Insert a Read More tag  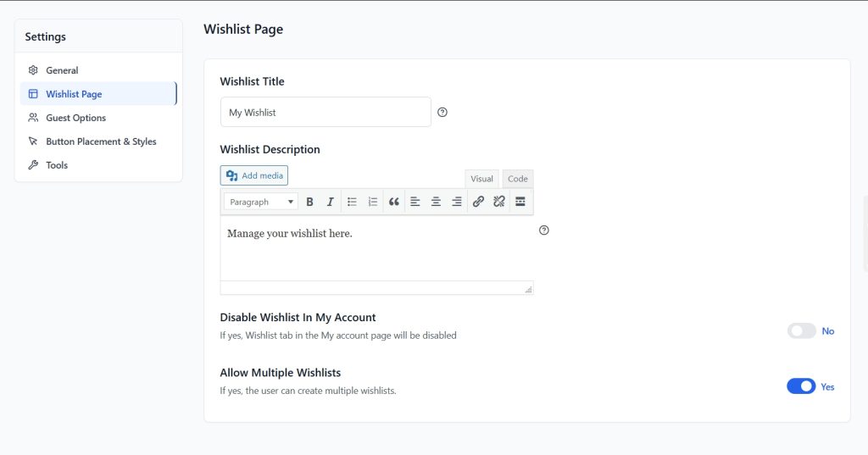coord(520,202)
